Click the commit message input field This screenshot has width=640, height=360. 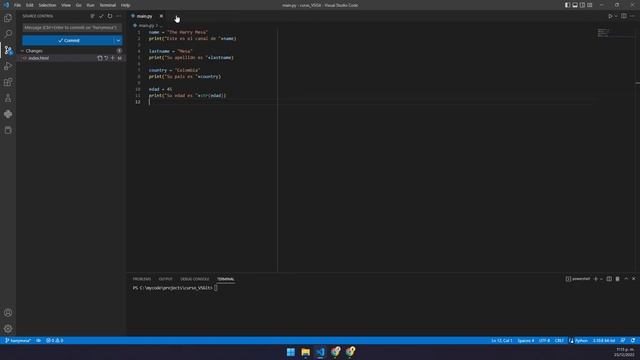[x=72, y=28]
